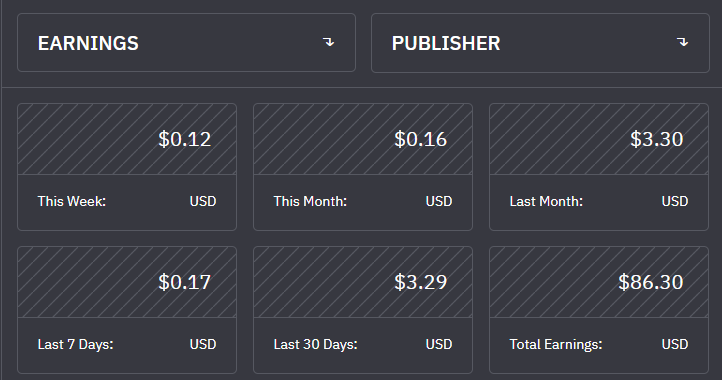The height and width of the screenshot is (380, 722).
Task: Select the This Month earnings card
Action: pyautogui.click(x=363, y=167)
